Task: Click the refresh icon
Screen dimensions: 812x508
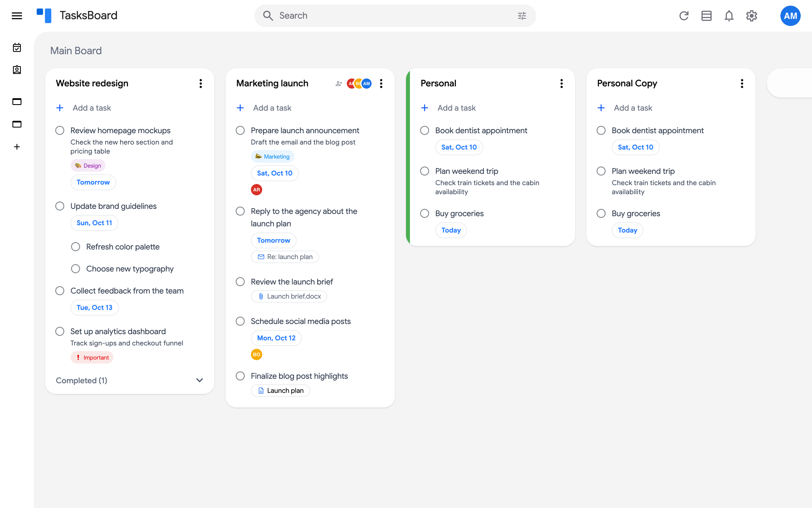Action: click(x=684, y=16)
